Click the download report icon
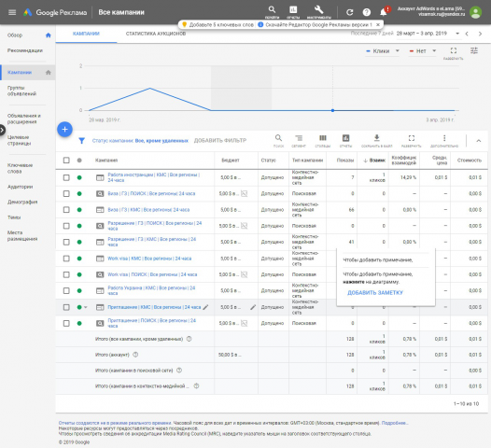 377,138
